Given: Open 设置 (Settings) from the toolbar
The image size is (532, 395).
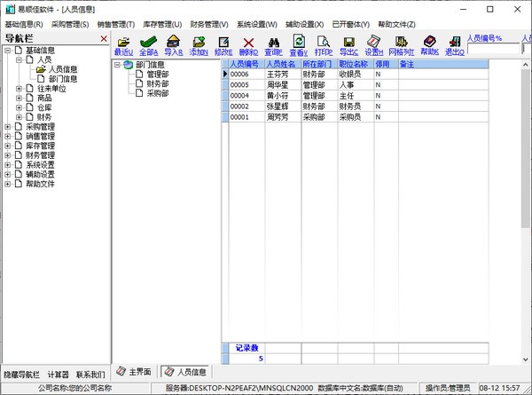Looking at the screenshot, I should (373, 42).
